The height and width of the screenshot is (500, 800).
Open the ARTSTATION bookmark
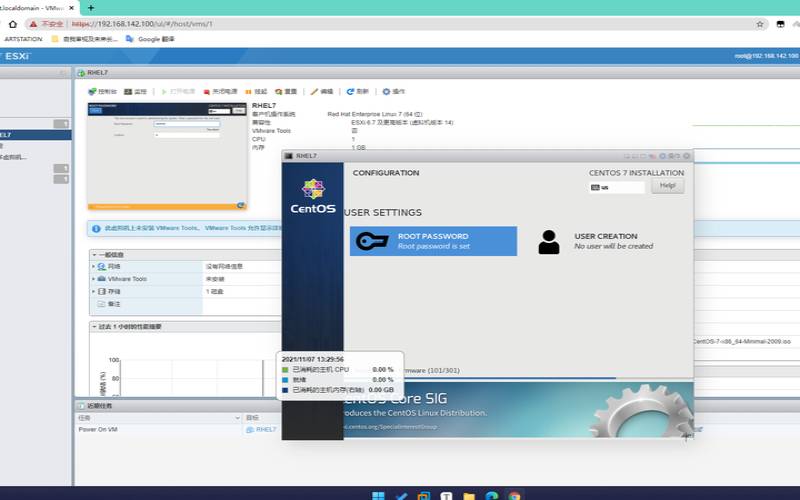point(23,39)
